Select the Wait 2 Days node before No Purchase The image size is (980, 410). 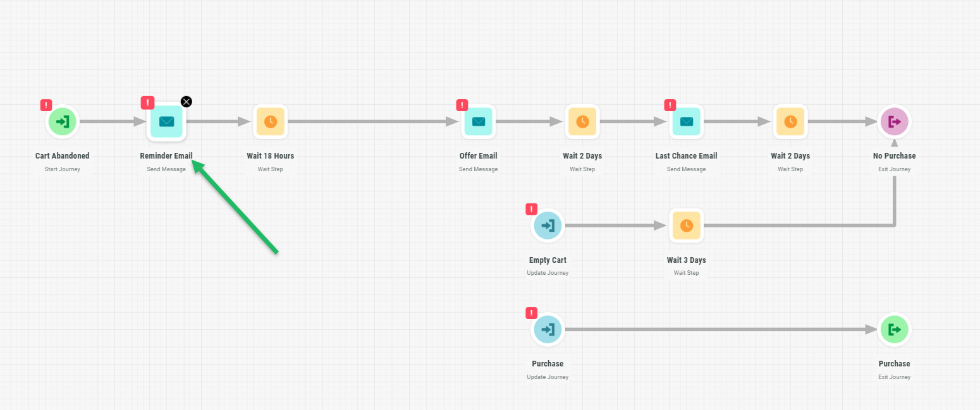coord(790,121)
